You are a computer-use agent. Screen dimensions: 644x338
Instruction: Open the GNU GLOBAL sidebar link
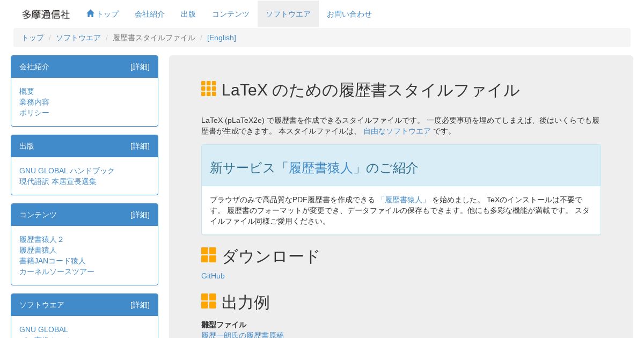pos(44,329)
